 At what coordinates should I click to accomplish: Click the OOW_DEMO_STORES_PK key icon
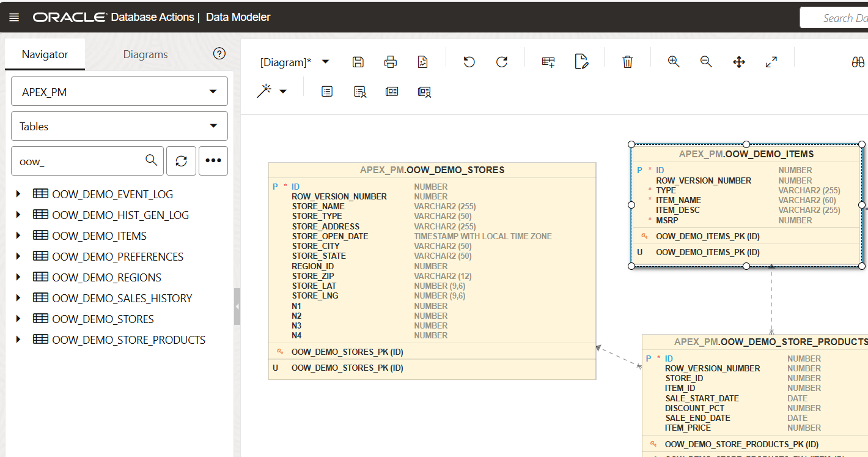[x=281, y=352]
